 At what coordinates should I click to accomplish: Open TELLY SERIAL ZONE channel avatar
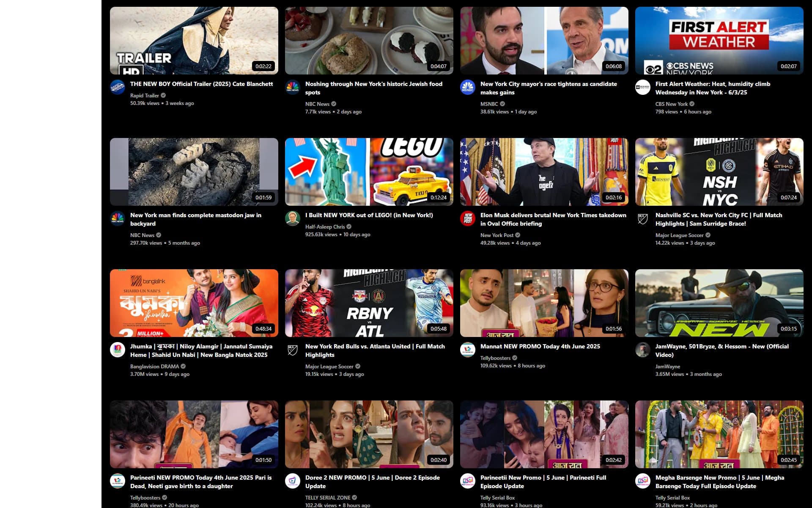293,481
